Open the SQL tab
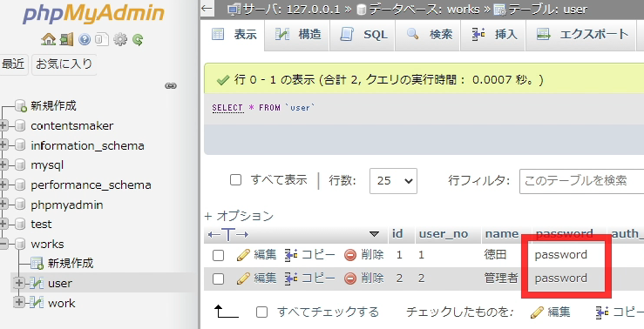The height and width of the screenshot is (329, 644). 363,35
